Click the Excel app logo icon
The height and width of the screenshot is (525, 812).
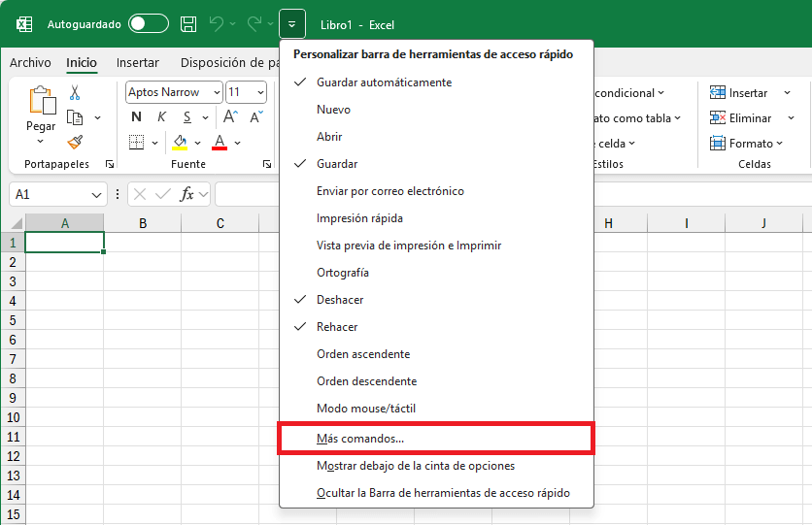[24, 24]
